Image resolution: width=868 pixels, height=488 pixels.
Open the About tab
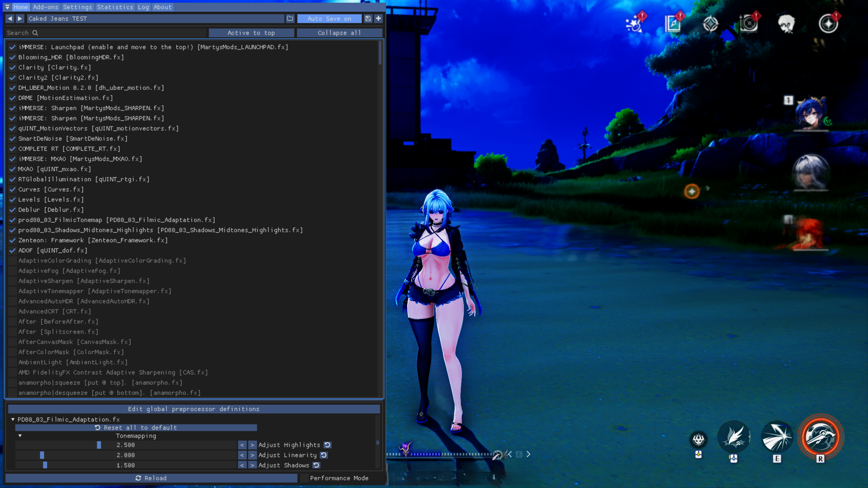click(x=162, y=7)
